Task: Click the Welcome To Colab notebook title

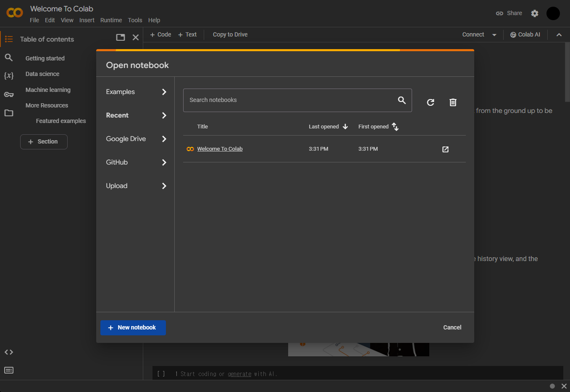Action: tap(220, 149)
